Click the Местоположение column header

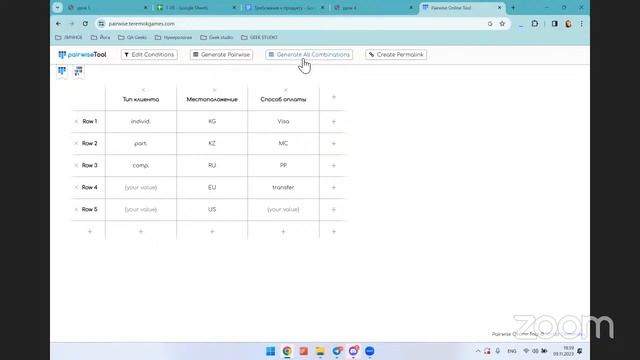212,100
